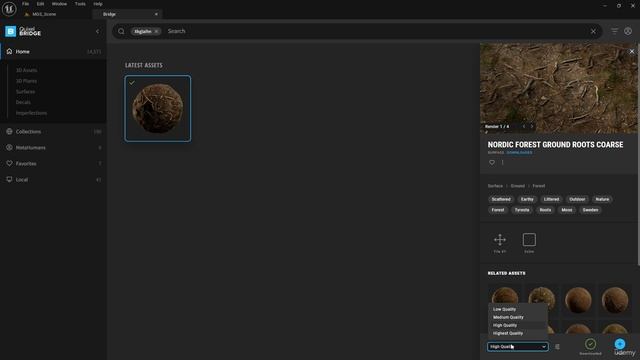Open the Imperfections category
640x360 pixels.
pyautogui.click(x=31, y=113)
